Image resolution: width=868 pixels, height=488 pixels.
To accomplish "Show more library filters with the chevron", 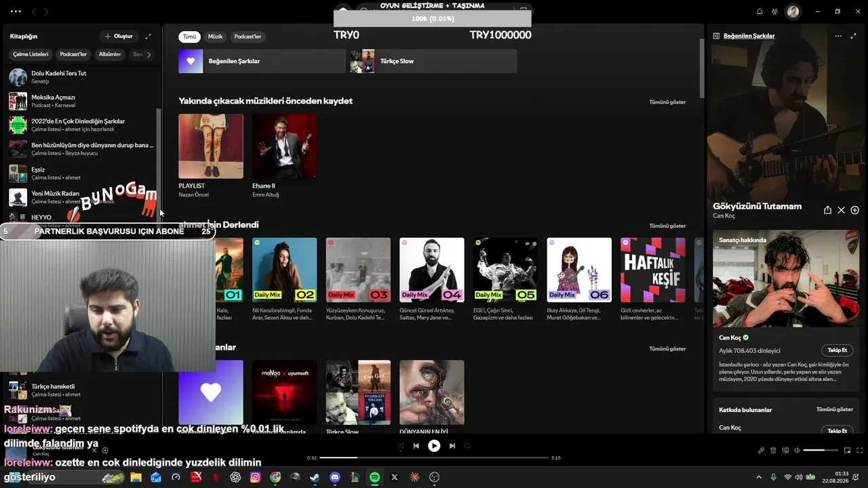I will pyautogui.click(x=149, y=54).
